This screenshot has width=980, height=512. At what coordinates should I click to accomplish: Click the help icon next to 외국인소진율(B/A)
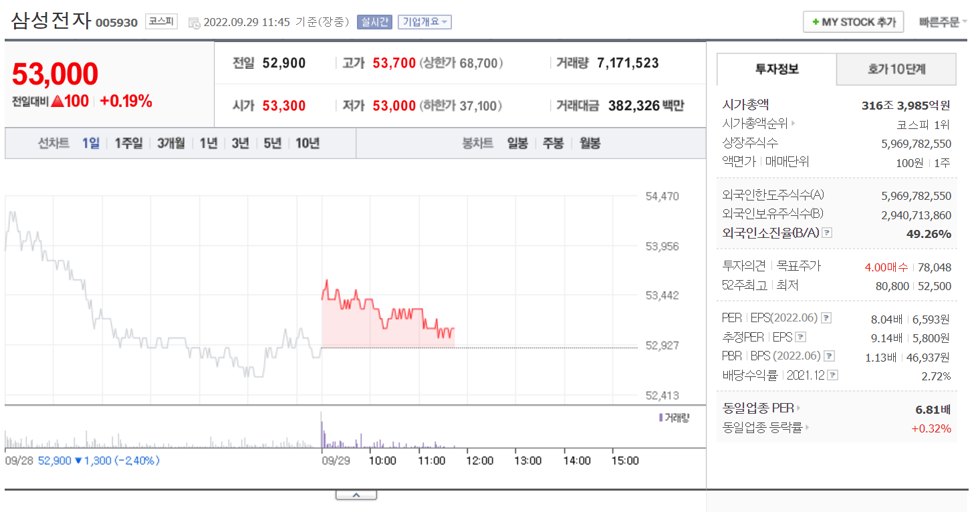(827, 233)
